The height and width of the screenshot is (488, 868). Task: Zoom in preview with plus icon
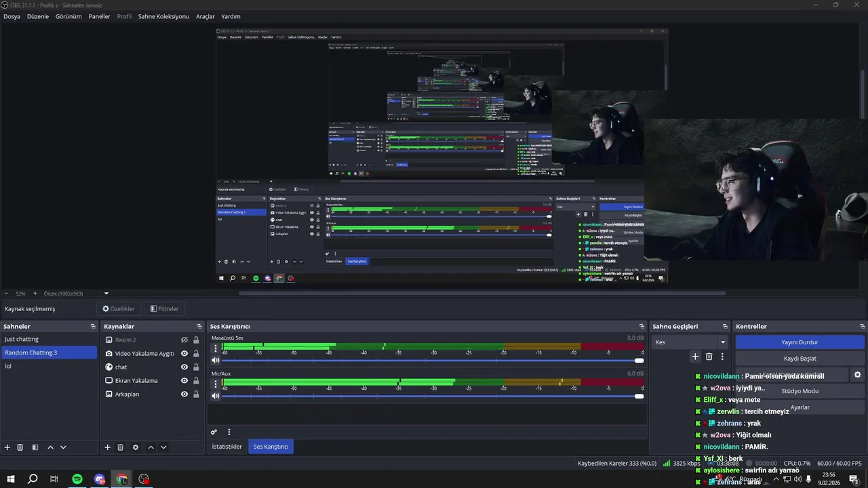click(35, 293)
